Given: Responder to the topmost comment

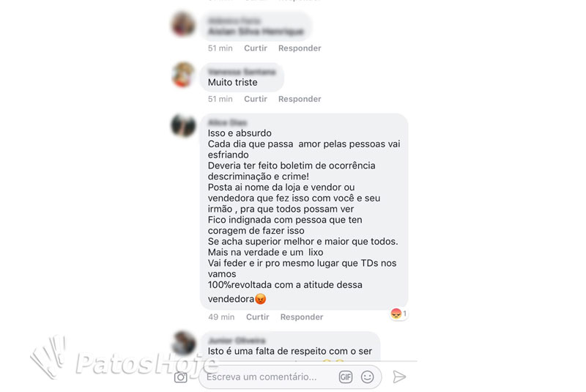Looking at the screenshot, I should pos(300,48).
